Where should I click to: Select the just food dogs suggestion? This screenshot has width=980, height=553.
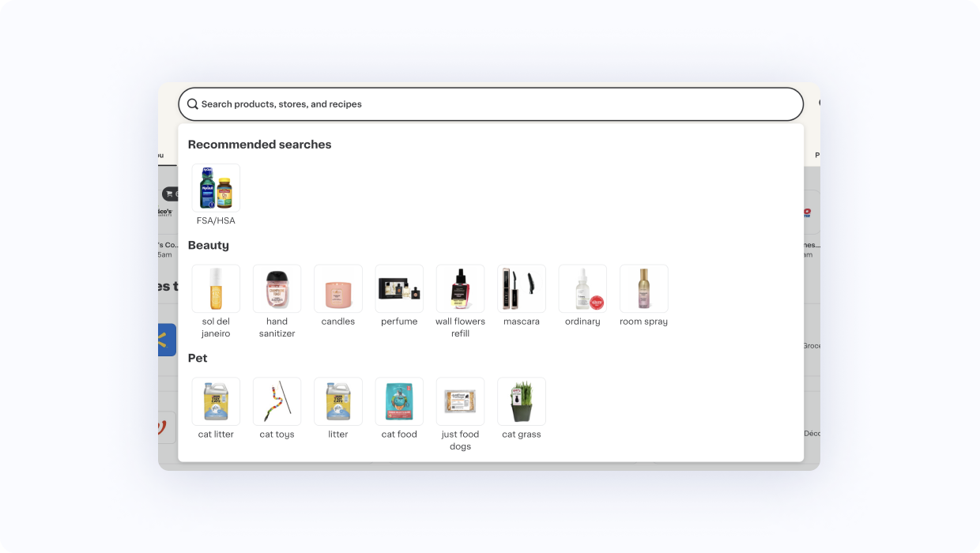pos(460,401)
